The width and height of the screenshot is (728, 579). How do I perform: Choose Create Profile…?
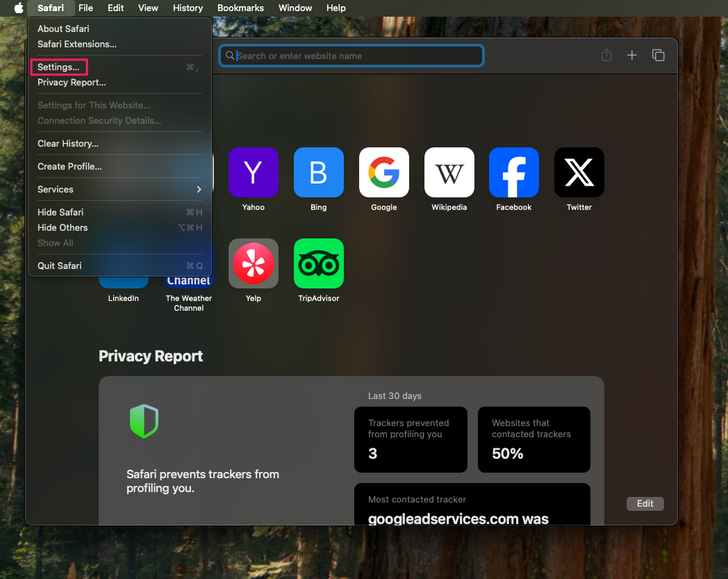click(119, 166)
